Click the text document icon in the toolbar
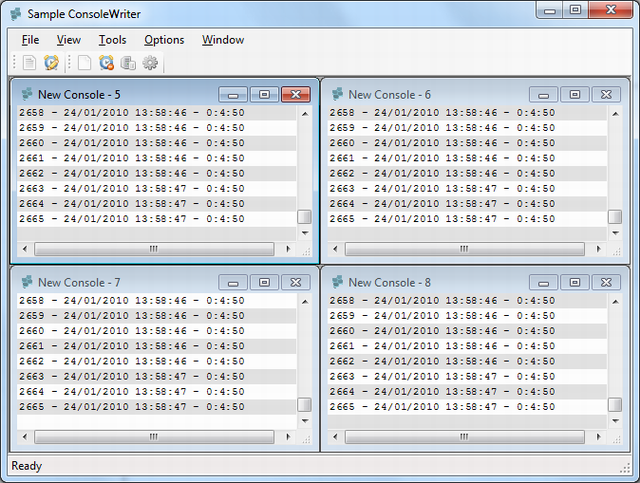The height and width of the screenshot is (483, 640). pos(29,63)
